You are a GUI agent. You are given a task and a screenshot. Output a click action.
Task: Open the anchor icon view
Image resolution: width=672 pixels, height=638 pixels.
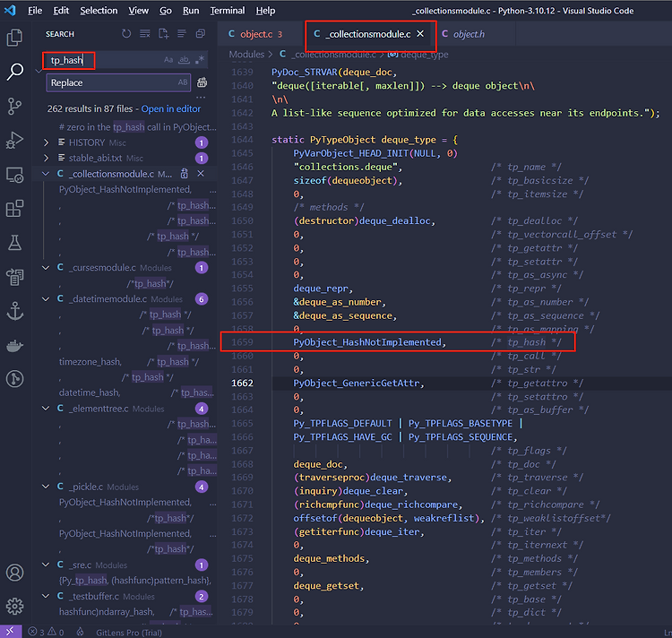[14, 311]
